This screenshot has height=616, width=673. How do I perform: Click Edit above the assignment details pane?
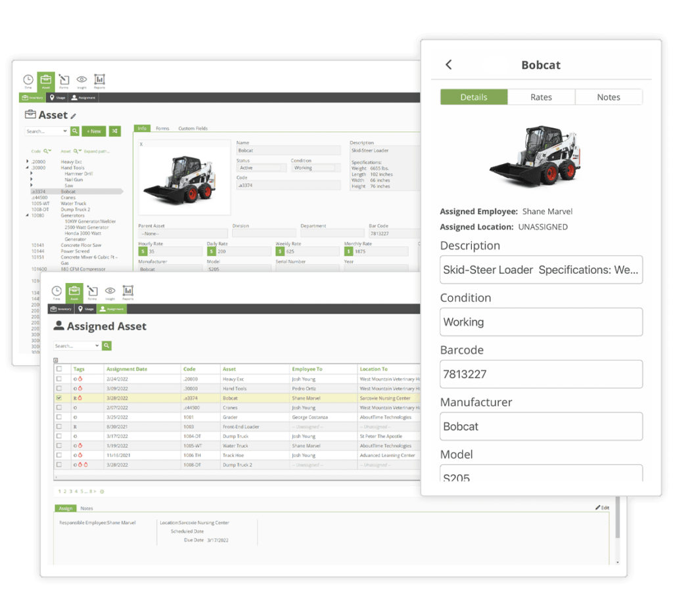pos(602,508)
